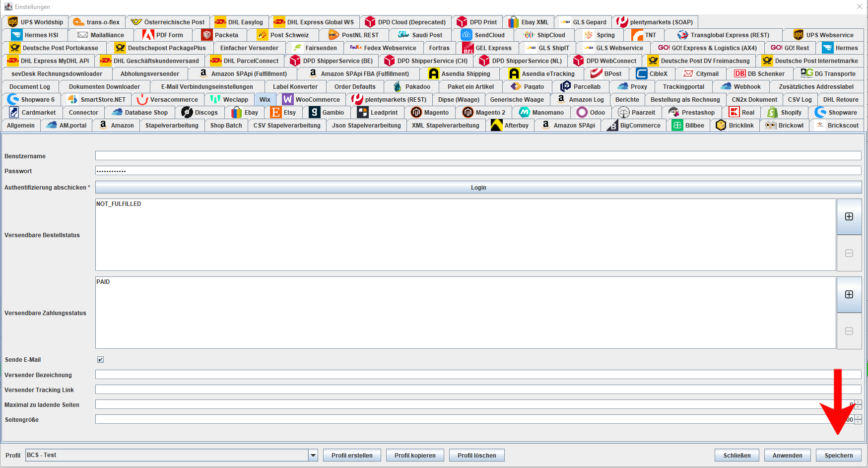The image size is (868, 468).
Task: Click the Billbee green icon
Action: [677, 125]
